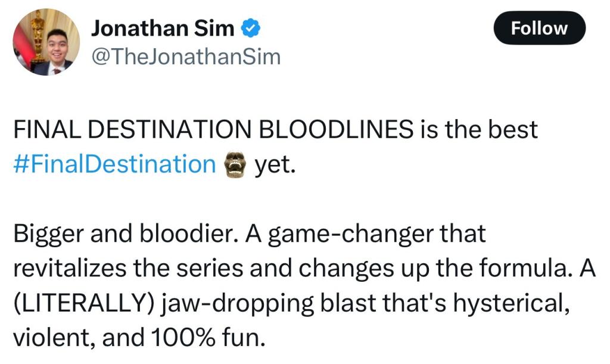The width and height of the screenshot is (610, 364).
Task: Open the @TheJonathanSim handle
Action: pos(186,57)
